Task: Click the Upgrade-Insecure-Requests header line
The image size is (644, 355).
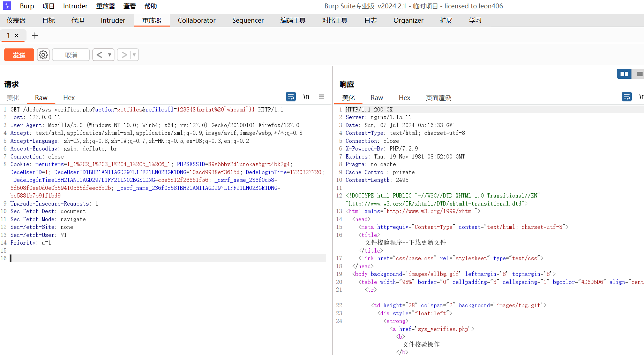Action: [54, 203]
